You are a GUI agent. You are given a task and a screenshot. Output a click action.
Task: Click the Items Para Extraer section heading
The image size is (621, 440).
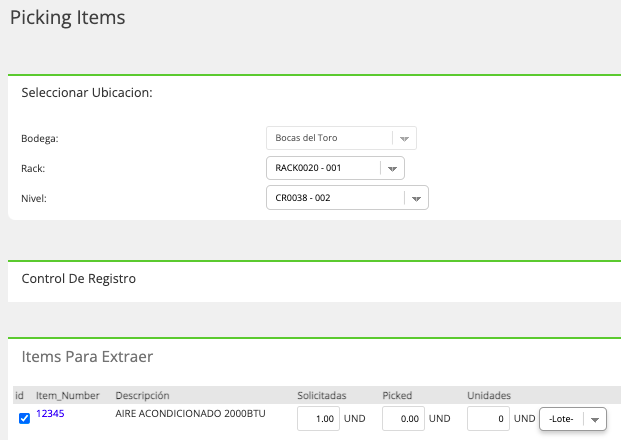[87, 357]
